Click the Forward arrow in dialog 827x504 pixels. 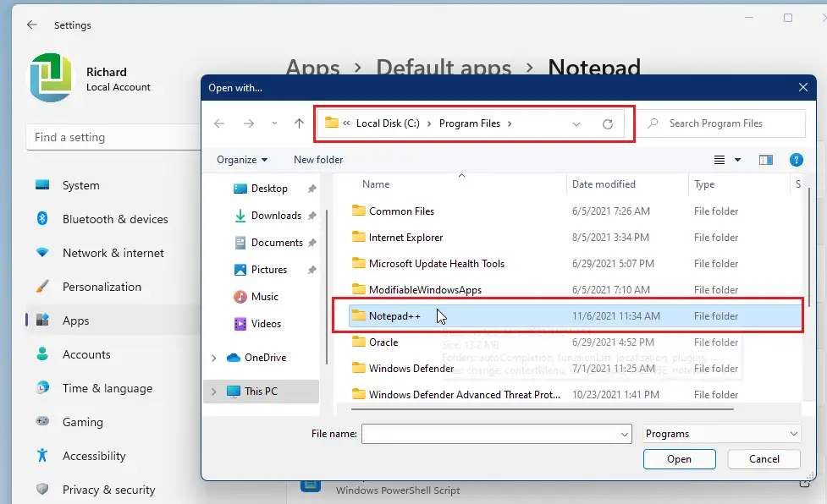(x=248, y=123)
